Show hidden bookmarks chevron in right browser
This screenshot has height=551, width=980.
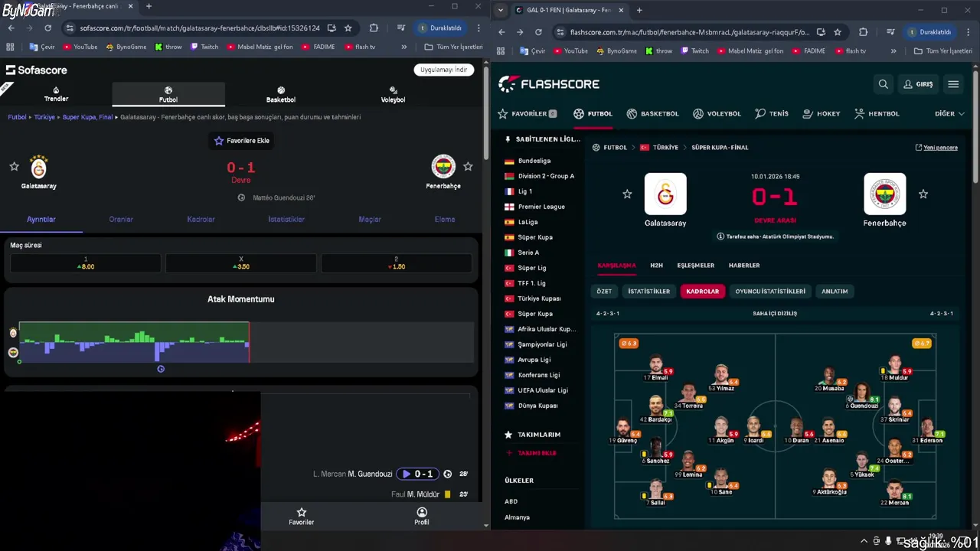[x=893, y=51]
